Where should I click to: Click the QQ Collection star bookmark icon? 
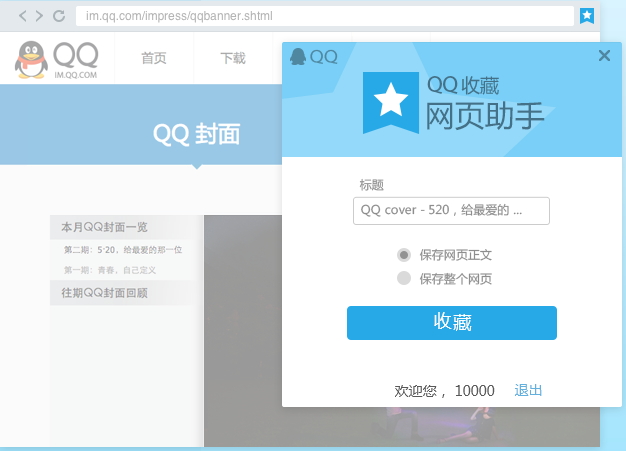pos(587,16)
